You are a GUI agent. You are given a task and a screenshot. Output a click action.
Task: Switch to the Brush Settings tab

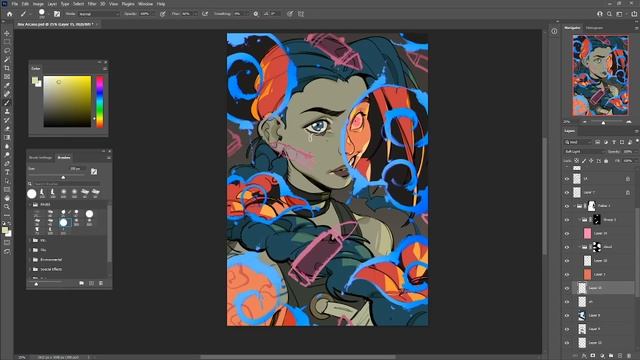[x=40, y=158]
